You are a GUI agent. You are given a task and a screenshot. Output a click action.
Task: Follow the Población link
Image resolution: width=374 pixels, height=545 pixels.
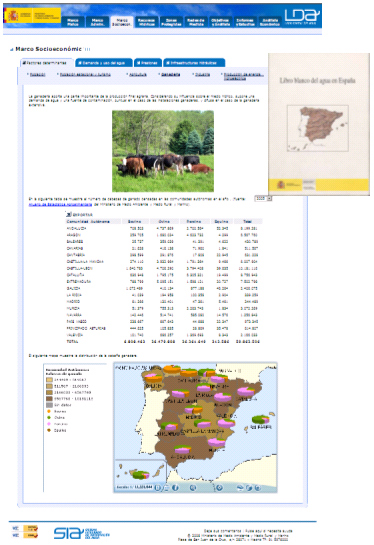37,74
